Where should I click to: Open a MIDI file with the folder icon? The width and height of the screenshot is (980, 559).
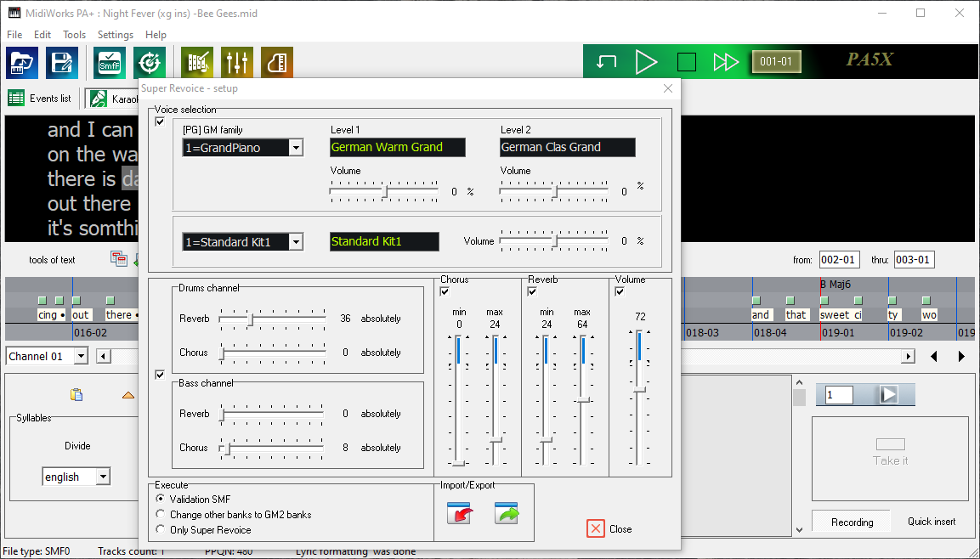(x=21, y=62)
